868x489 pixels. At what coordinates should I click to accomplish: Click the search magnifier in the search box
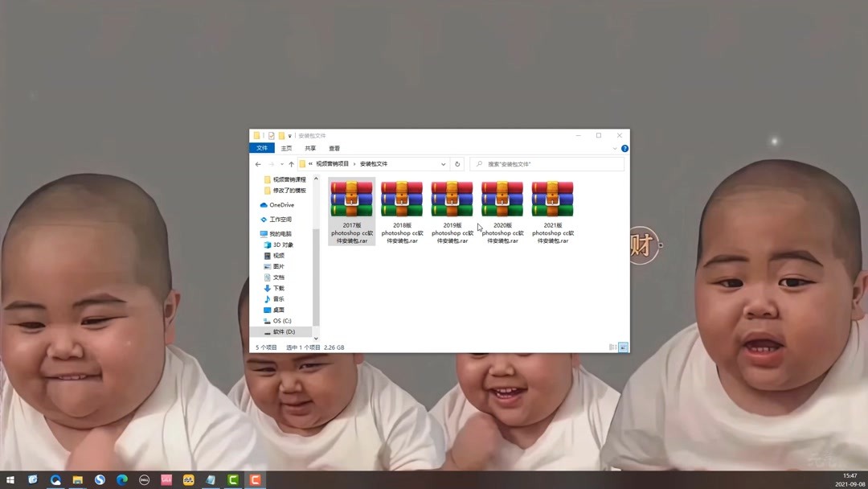(481, 163)
